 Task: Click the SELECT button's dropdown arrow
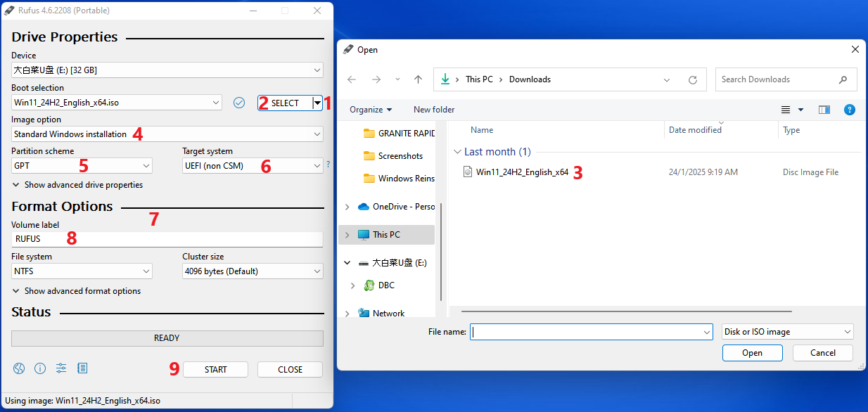(318, 103)
